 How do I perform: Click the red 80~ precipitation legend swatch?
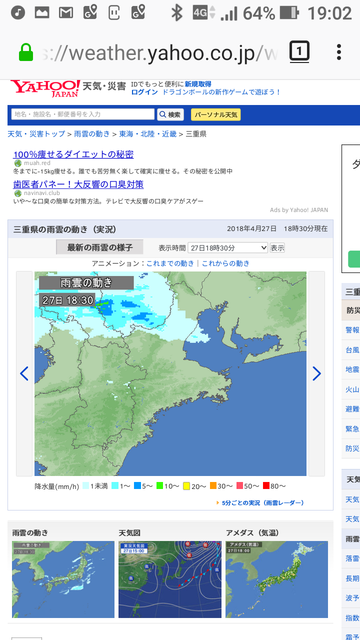[x=267, y=486]
